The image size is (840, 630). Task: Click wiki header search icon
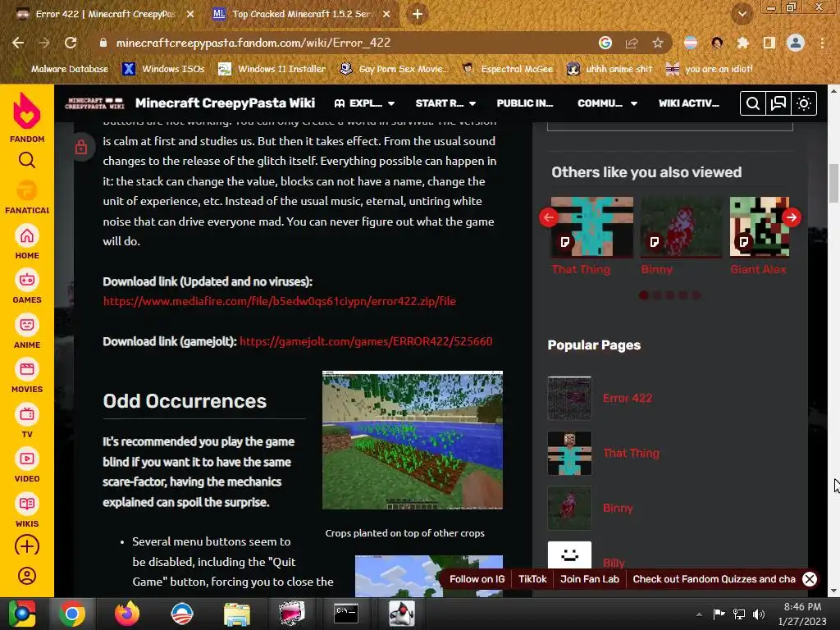753,103
